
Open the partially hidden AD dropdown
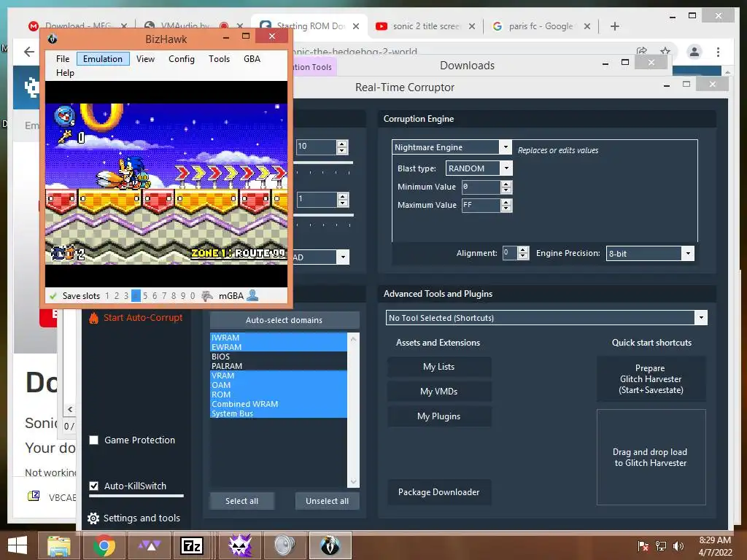343,257
